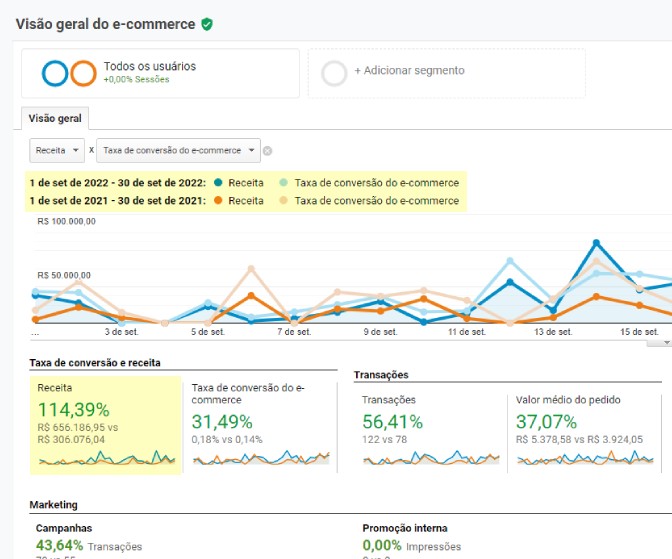Click the 2022 Taxa de conversão light blue dot
Image resolution: width=672 pixels, height=559 pixels.
tap(284, 183)
